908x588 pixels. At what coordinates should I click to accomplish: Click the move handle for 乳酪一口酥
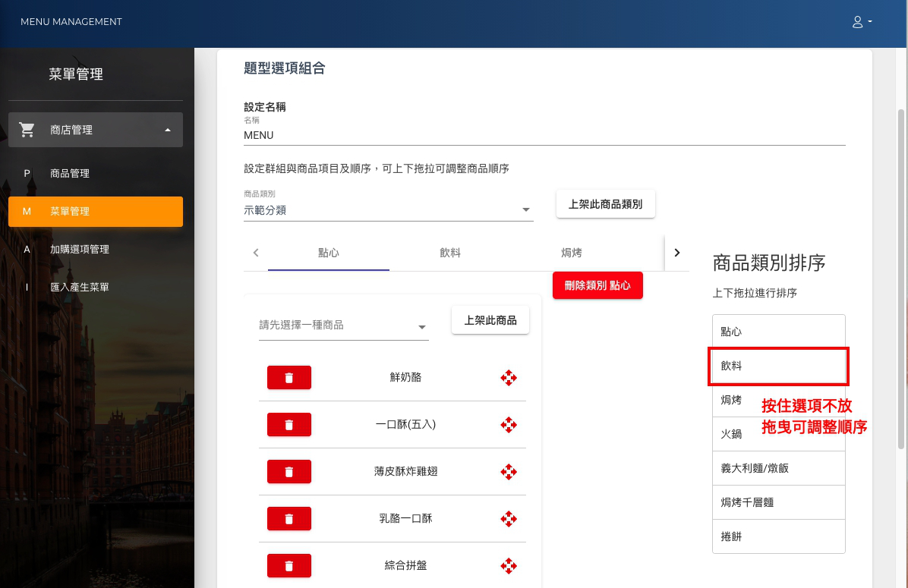tap(509, 518)
